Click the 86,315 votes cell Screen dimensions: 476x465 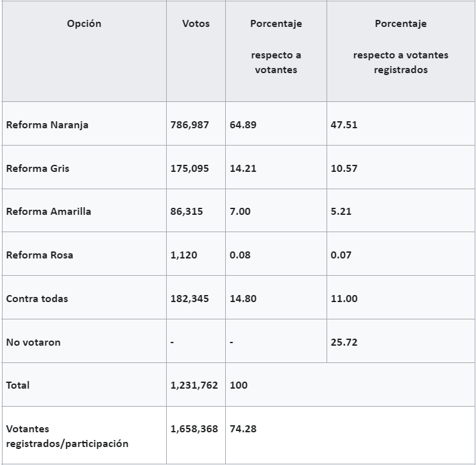[x=187, y=211]
